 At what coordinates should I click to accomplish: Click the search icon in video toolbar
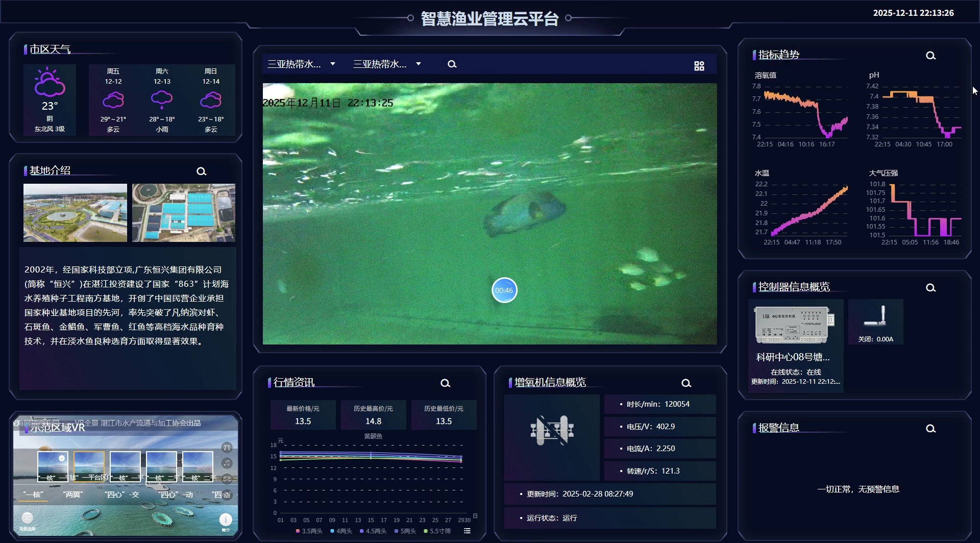pyautogui.click(x=452, y=64)
